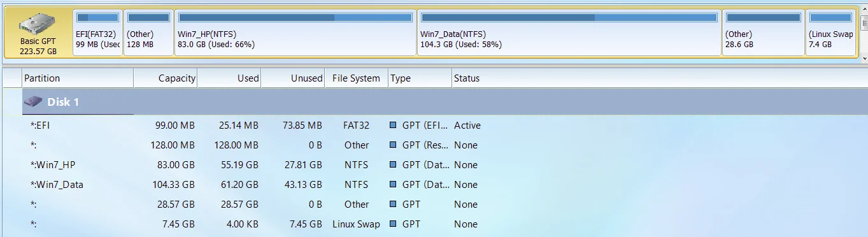The width and height of the screenshot is (868, 237).
Task: Click the 104.33 GB capacity cell
Action: (173, 185)
